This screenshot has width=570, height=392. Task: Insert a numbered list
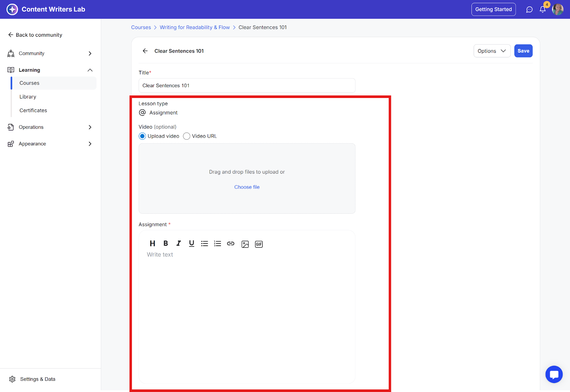coord(218,244)
